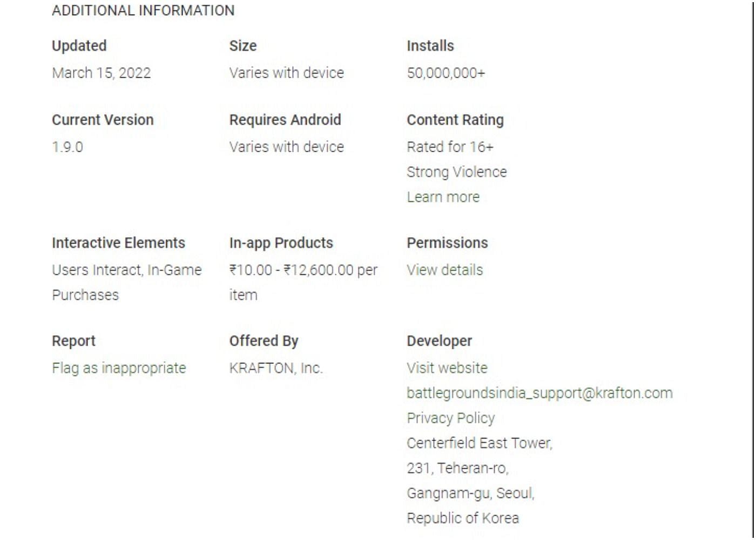Viewport: 756px width, 540px height.
Task: Select the Republic of Korea address line
Action: coord(462,518)
